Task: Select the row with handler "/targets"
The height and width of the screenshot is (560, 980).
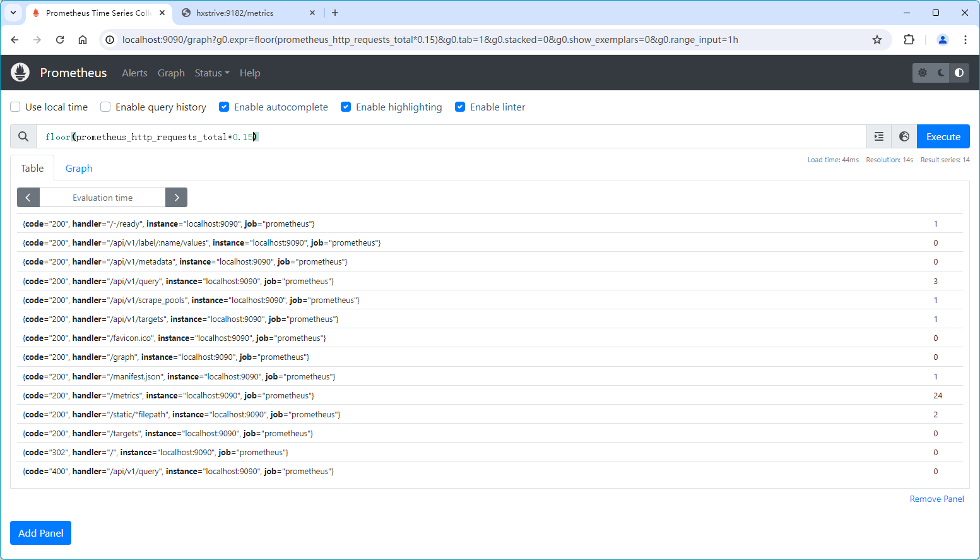Action: [x=490, y=433]
